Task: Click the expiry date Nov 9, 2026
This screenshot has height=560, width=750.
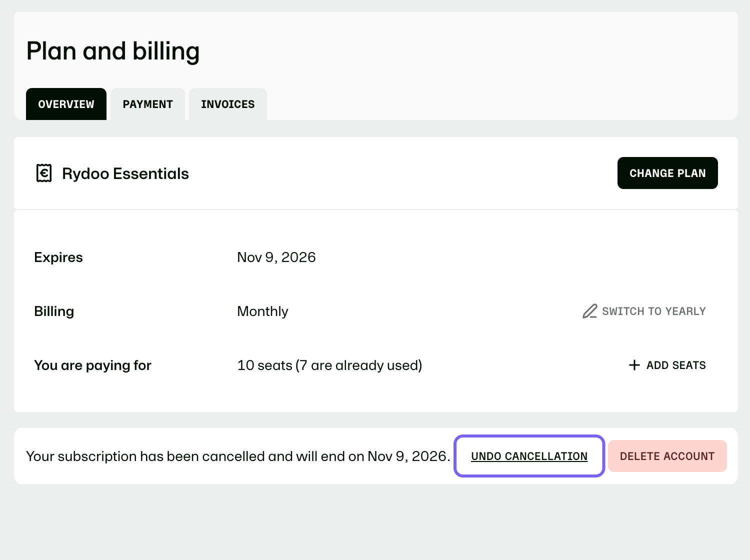Action: (x=276, y=257)
